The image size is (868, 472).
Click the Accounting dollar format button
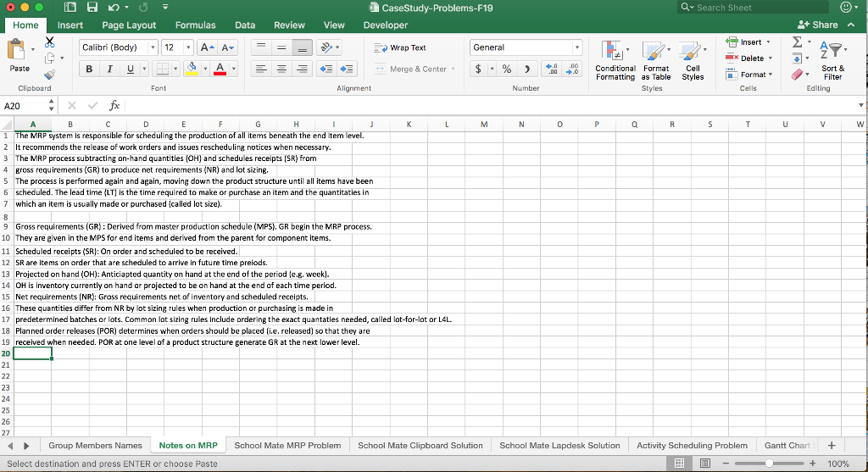coord(478,69)
